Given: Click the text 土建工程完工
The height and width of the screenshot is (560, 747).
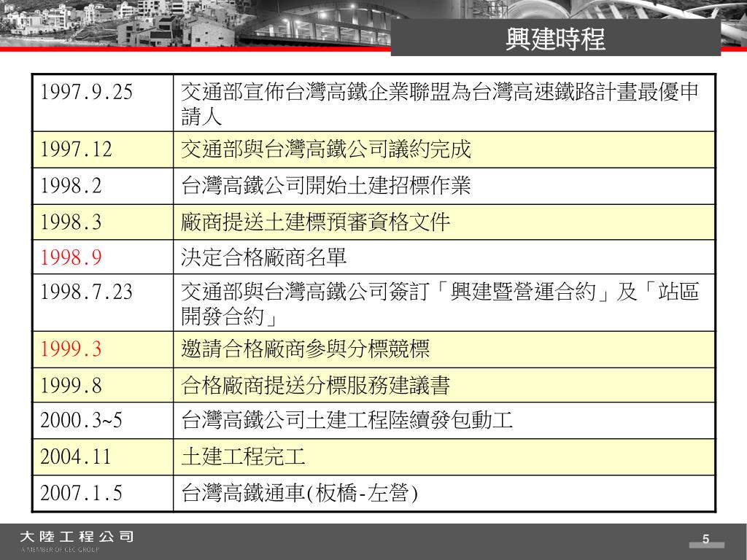Looking at the screenshot, I should coord(243,457).
